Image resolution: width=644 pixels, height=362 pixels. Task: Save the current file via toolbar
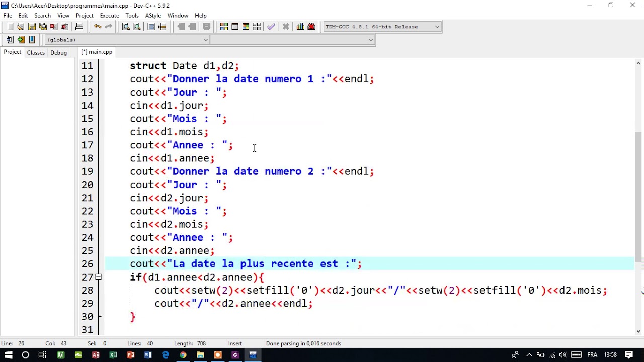(32, 27)
